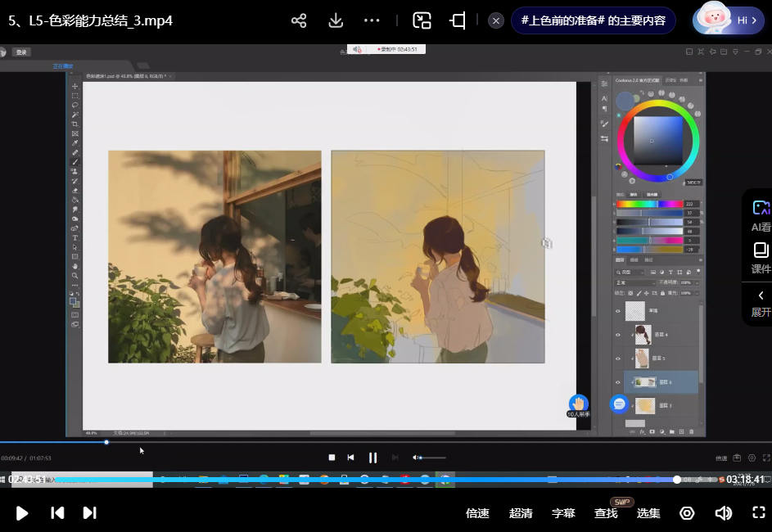Image resolution: width=772 pixels, height=532 pixels.
Task: Toggle 字幕 subtitles
Action: 563,513
